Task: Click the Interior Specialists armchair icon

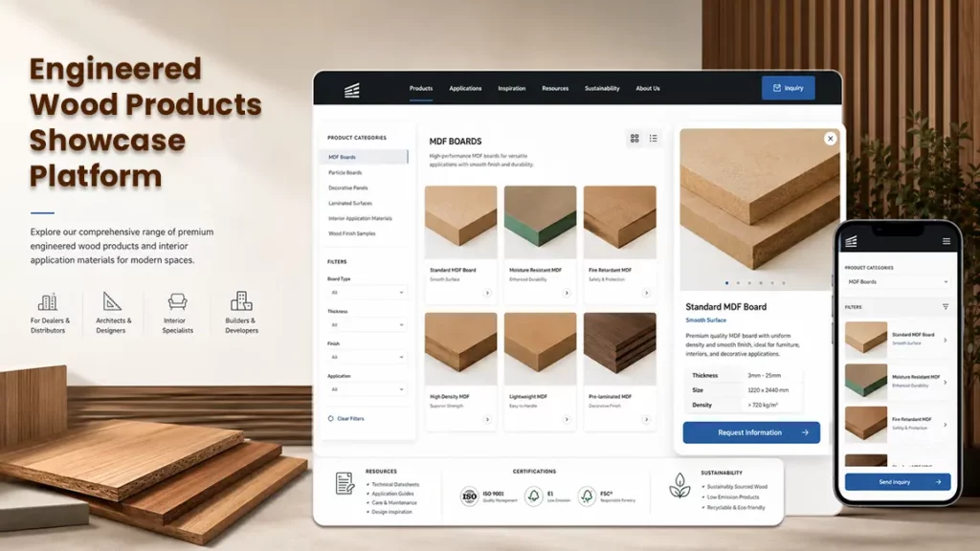Action: tap(177, 301)
